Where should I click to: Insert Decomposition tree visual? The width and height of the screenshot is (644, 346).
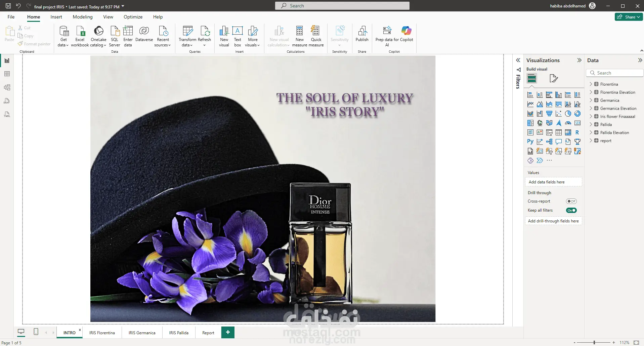click(x=549, y=142)
